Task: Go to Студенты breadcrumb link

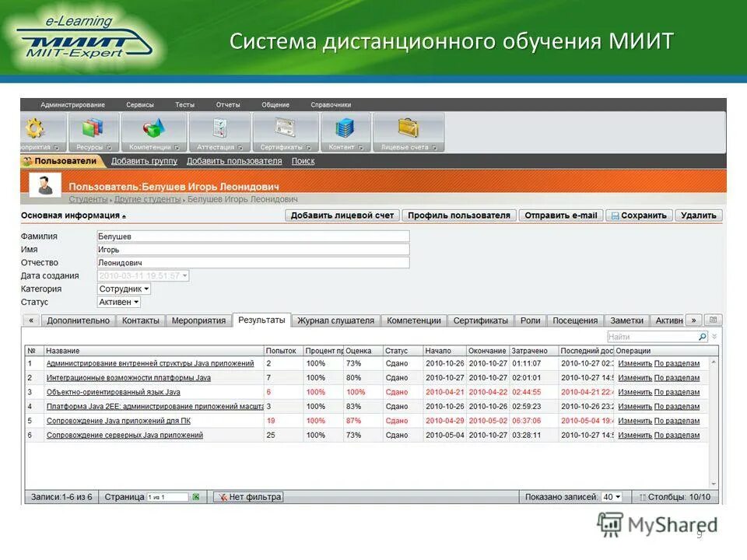Action: coord(88,199)
